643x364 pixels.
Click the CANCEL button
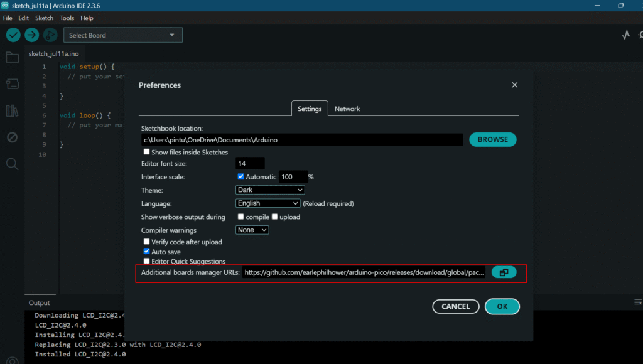click(x=456, y=306)
